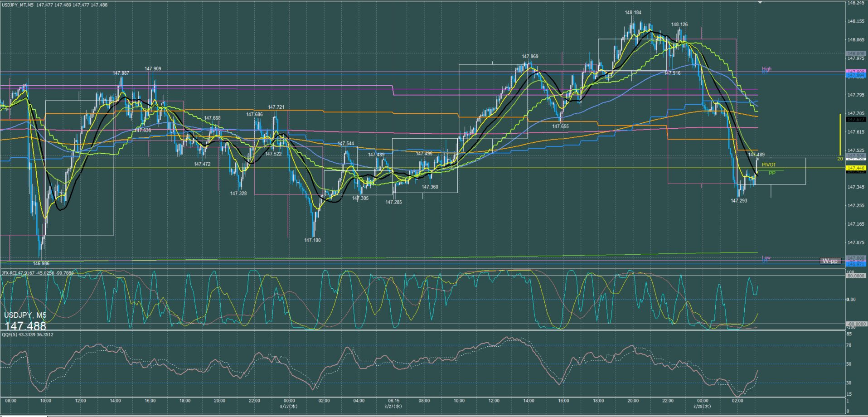Click the pink High line label
Image resolution: width=868 pixels, height=417 pixels.
pos(766,69)
